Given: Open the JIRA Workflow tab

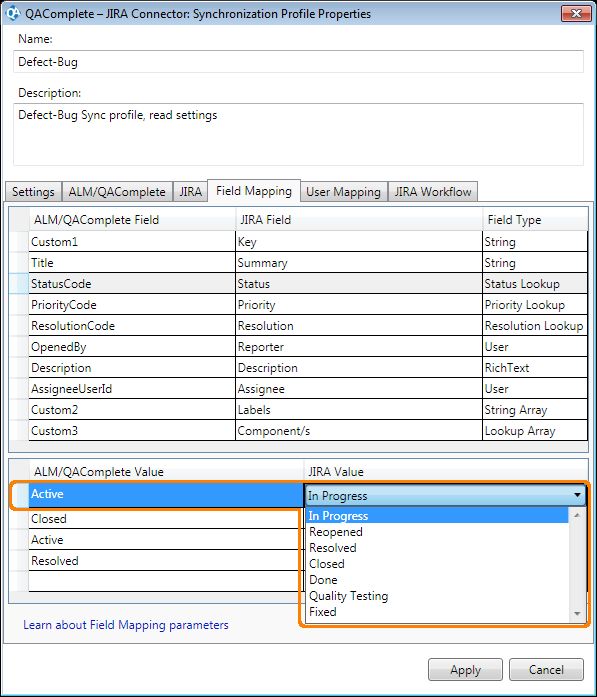Looking at the screenshot, I should click(433, 192).
